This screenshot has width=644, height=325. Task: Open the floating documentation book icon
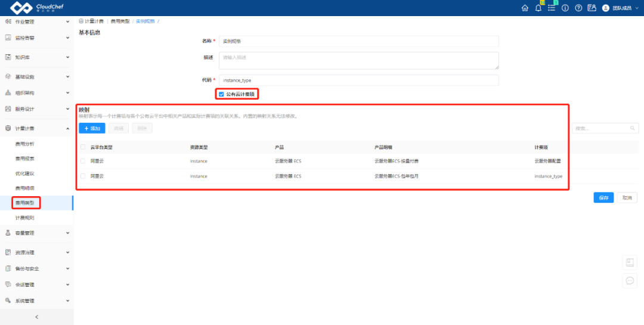pos(630,262)
